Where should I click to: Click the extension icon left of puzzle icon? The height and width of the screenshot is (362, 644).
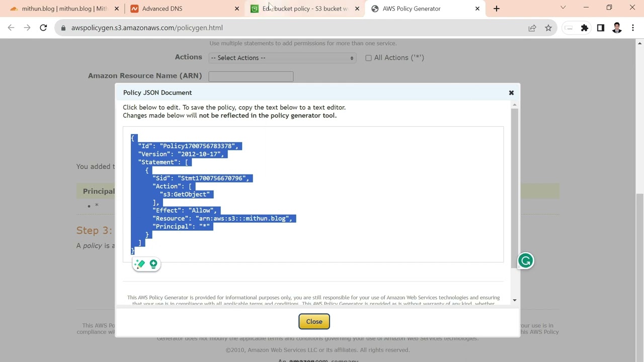point(569,28)
